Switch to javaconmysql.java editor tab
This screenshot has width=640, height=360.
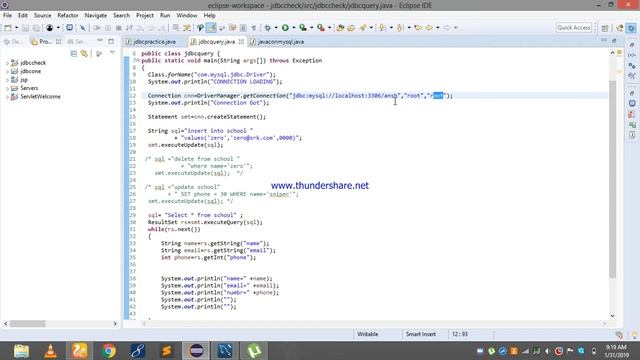[278, 42]
